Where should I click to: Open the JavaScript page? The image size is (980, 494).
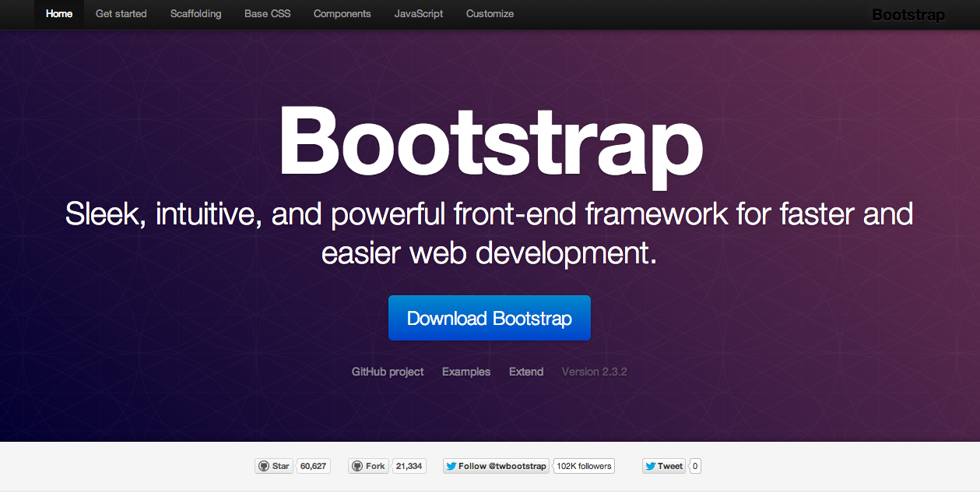pos(419,14)
